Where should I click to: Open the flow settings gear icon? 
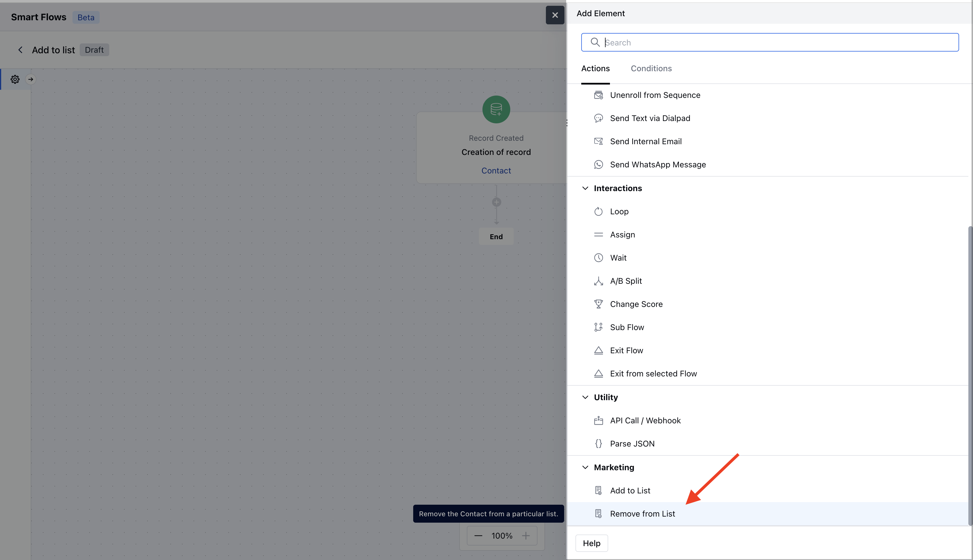coord(15,79)
